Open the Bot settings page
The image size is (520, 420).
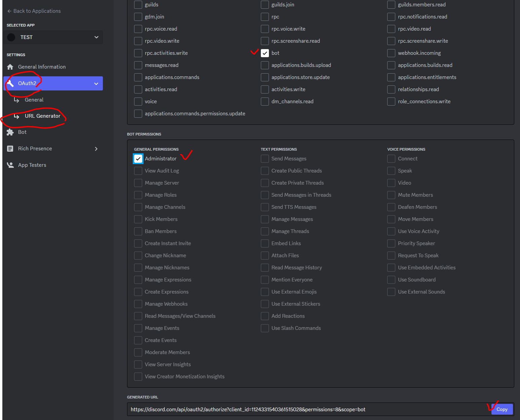[x=53, y=132]
